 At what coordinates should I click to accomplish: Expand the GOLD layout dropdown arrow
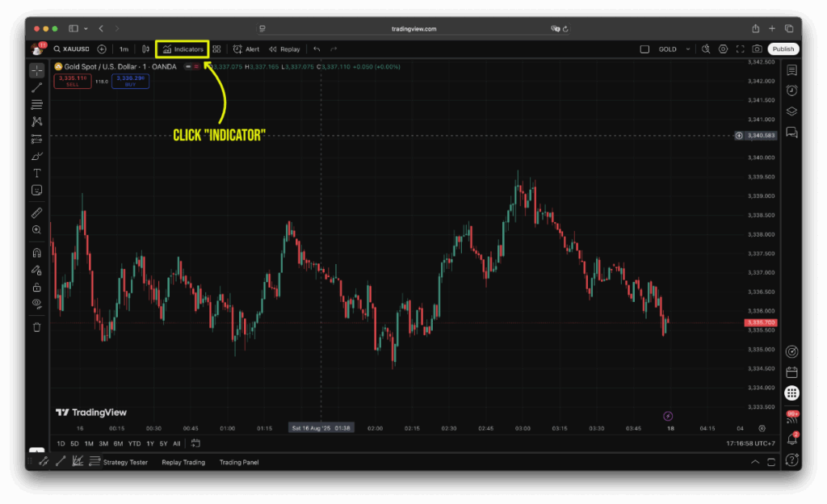pos(688,49)
